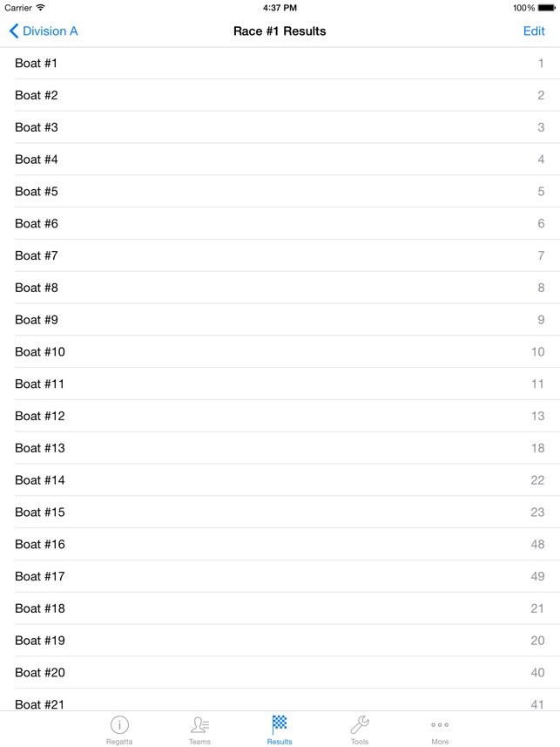Open the Boat #21 result row
This screenshot has width=560, height=747.
click(280, 704)
